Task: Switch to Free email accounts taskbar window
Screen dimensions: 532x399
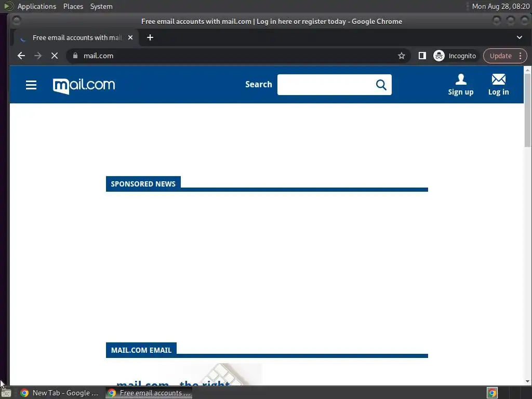Action: (x=149, y=393)
